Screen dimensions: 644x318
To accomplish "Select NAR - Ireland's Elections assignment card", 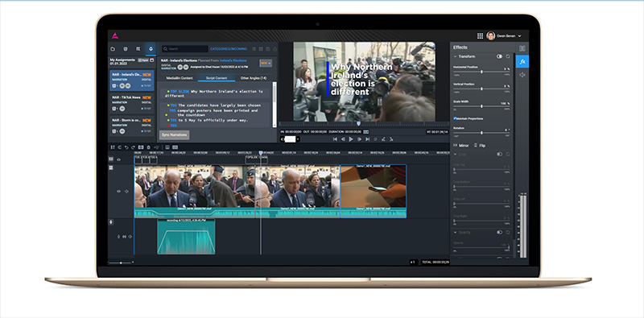I will point(132,81).
